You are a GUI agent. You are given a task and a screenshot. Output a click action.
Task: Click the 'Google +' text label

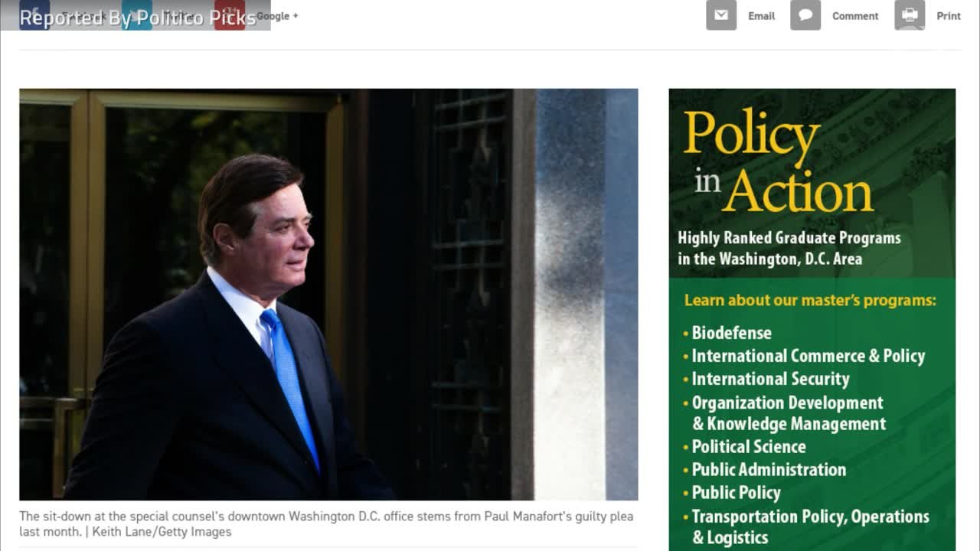coord(277,15)
